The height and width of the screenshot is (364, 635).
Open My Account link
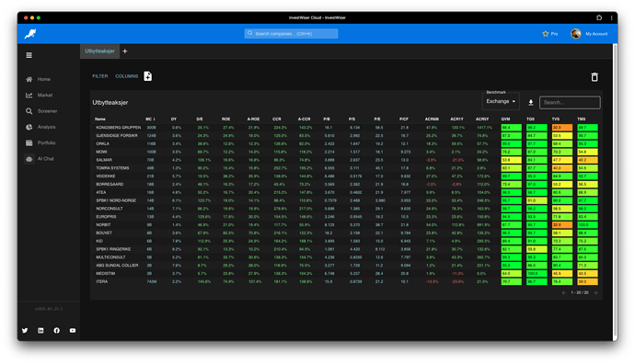(x=596, y=34)
